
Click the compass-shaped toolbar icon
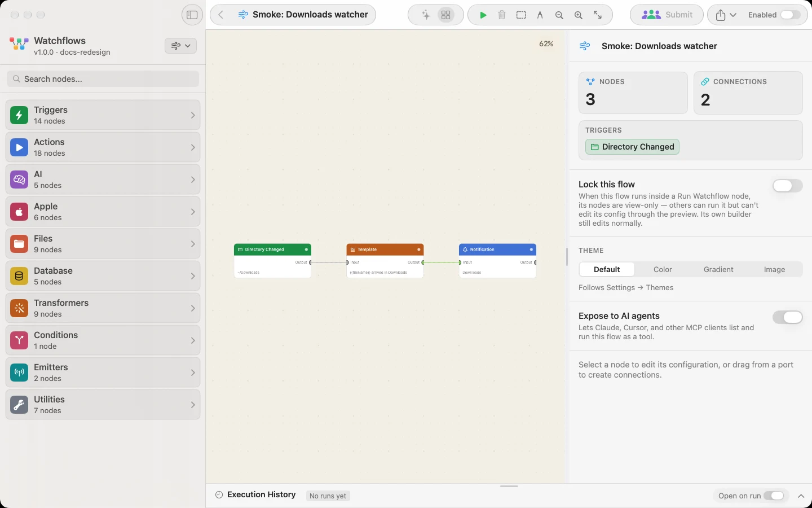[x=540, y=15]
